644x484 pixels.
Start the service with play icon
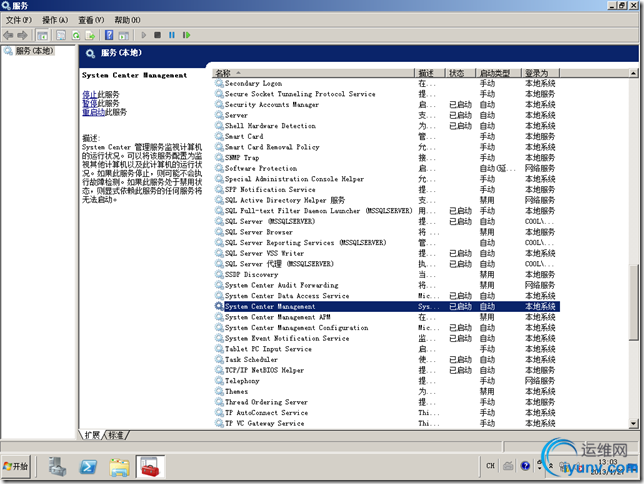point(143,35)
